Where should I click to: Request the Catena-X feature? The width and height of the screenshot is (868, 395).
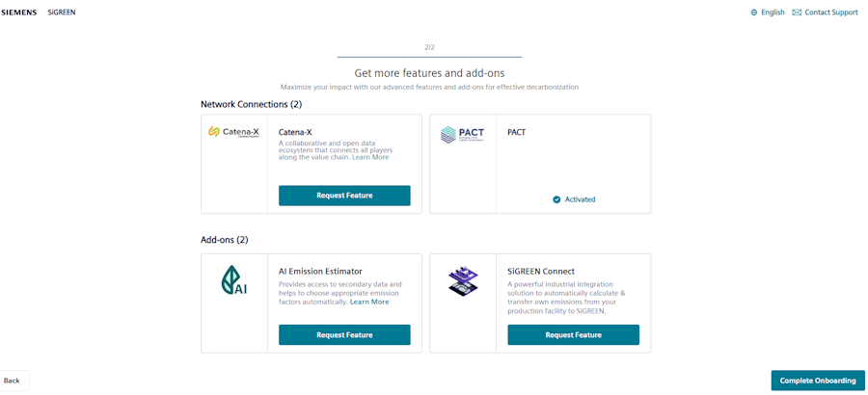click(344, 196)
